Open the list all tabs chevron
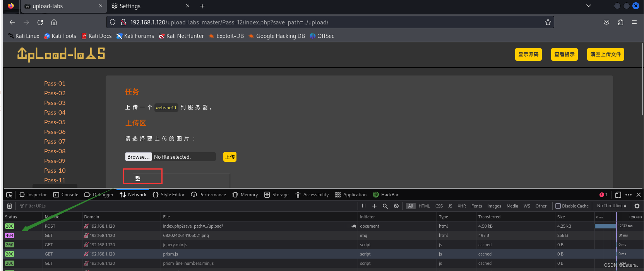Image resolution: width=644 pixels, height=271 pixels. click(x=589, y=6)
